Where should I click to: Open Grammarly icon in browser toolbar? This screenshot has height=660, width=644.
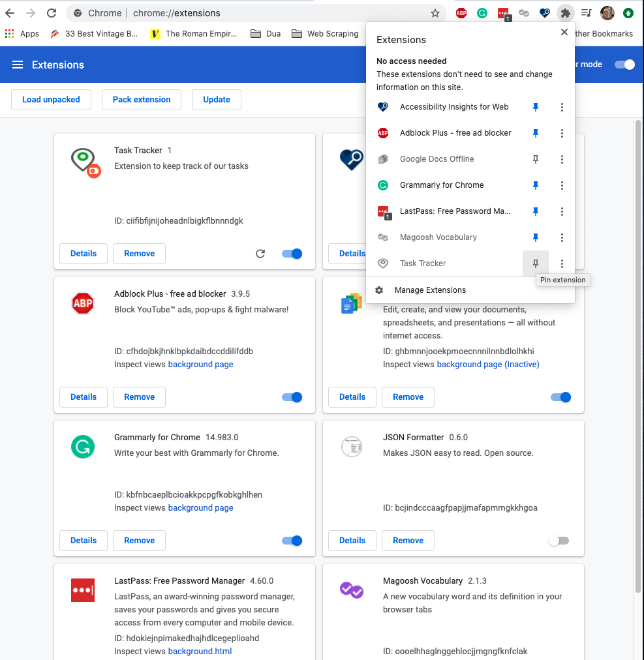point(482,13)
